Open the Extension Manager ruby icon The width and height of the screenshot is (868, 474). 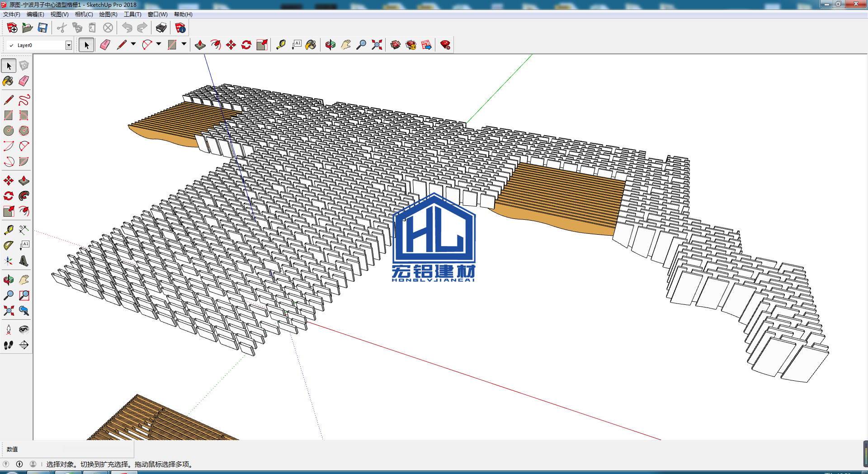pos(445,45)
